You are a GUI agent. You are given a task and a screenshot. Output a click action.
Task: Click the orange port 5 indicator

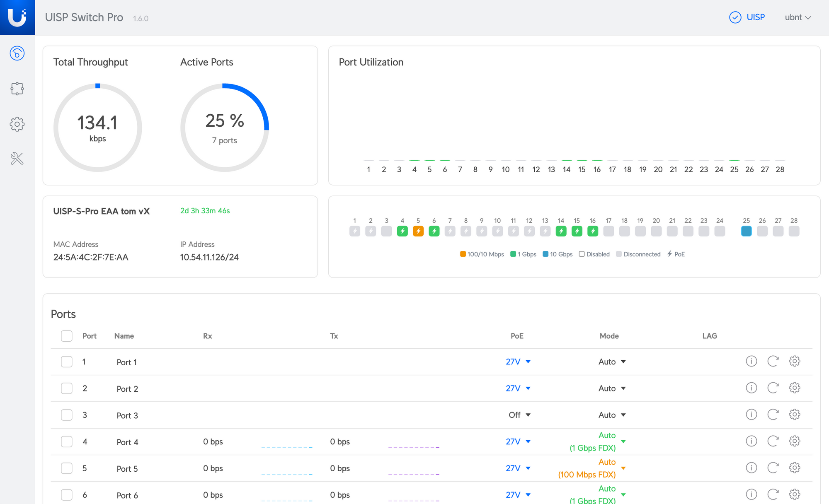tap(418, 231)
